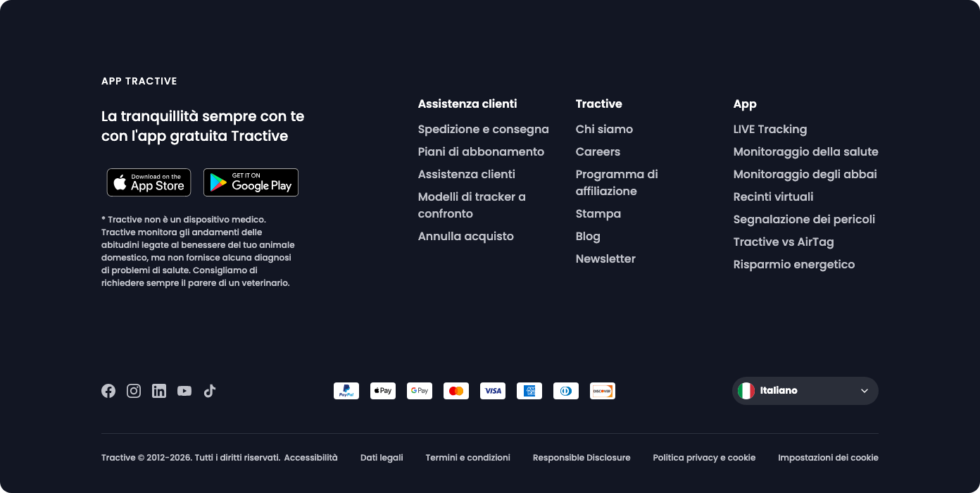This screenshot has height=493, width=980.
Task: Click the 'APP TRACTIVE' section label
Action: 139,81
